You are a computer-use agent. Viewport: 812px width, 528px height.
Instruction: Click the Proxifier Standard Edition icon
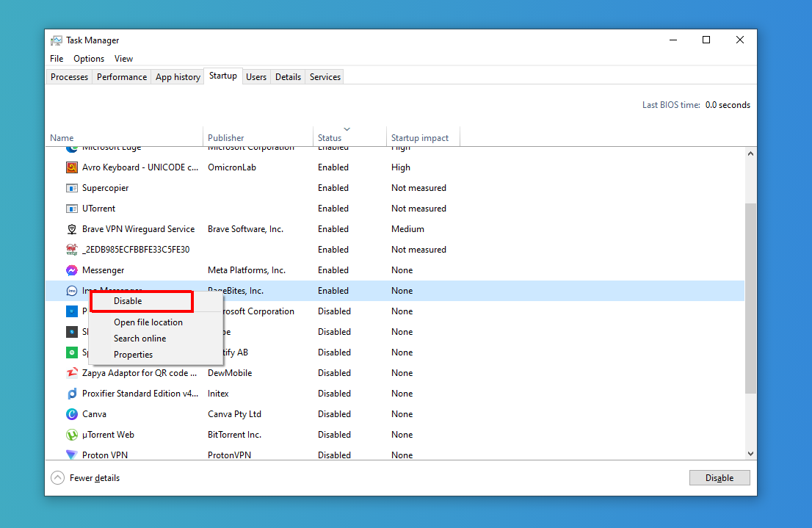[x=72, y=394]
